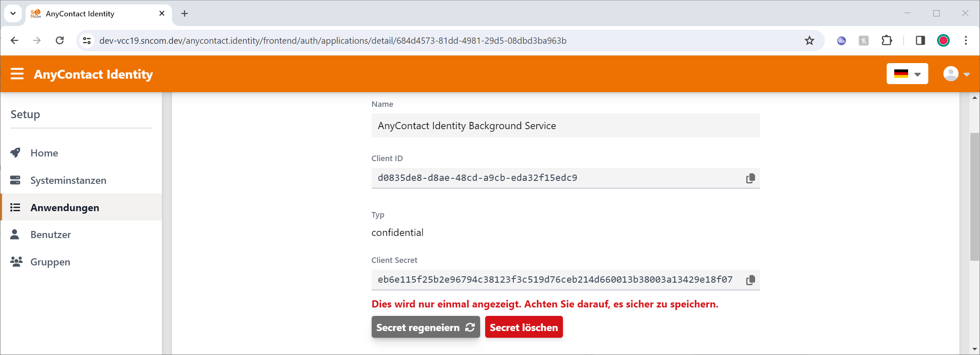This screenshot has height=355, width=980.
Task: Open the user account dropdown
Action: [x=956, y=74]
